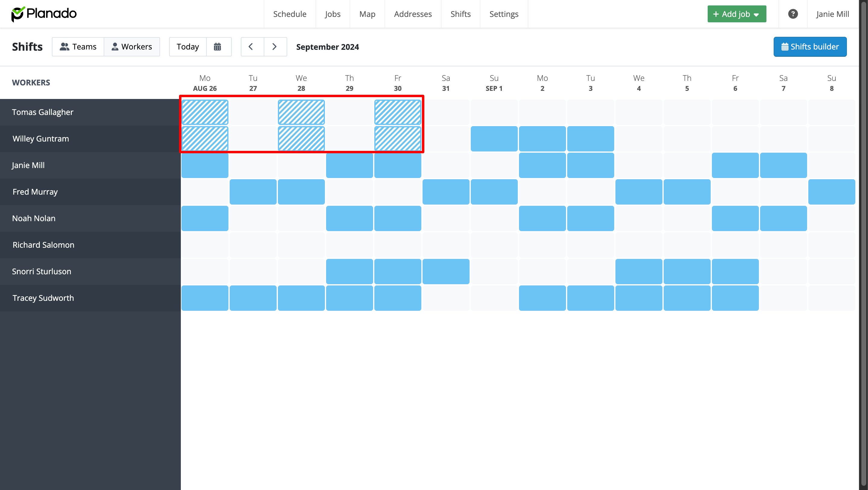Viewport: 868px width, 490px height.
Task: Open the Map tab
Action: (x=367, y=14)
